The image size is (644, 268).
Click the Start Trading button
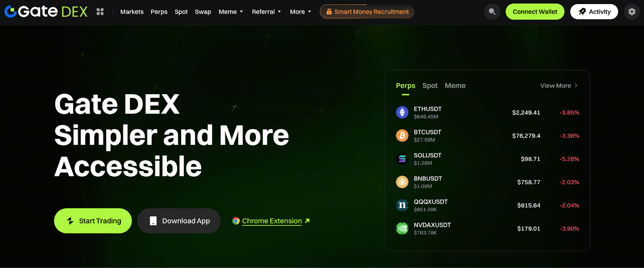93,221
